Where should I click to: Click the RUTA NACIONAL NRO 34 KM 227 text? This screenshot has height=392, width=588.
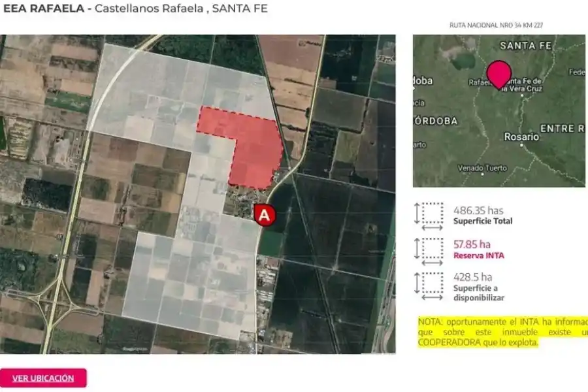pyautogui.click(x=497, y=25)
